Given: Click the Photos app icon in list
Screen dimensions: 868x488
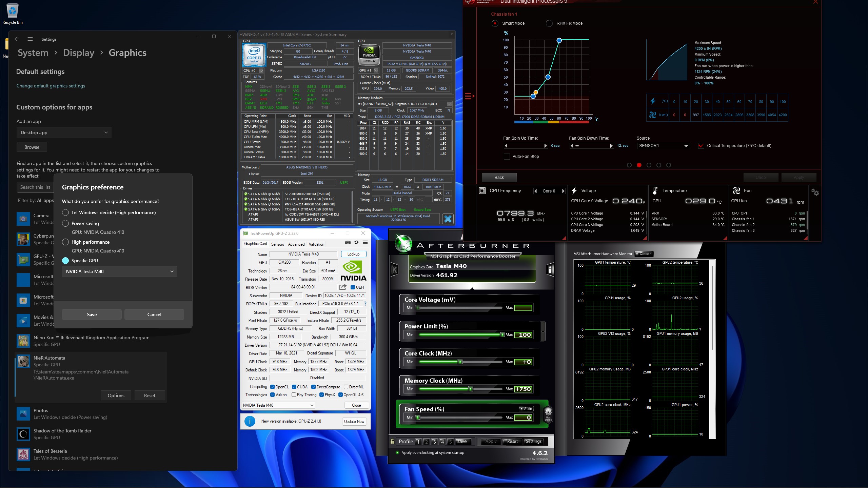Looking at the screenshot, I should (23, 414).
